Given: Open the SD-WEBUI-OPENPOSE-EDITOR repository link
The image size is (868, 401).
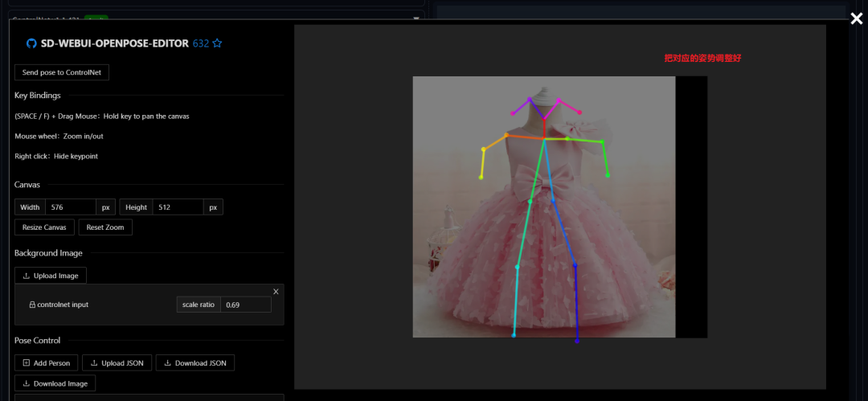Looking at the screenshot, I should (115, 43).
